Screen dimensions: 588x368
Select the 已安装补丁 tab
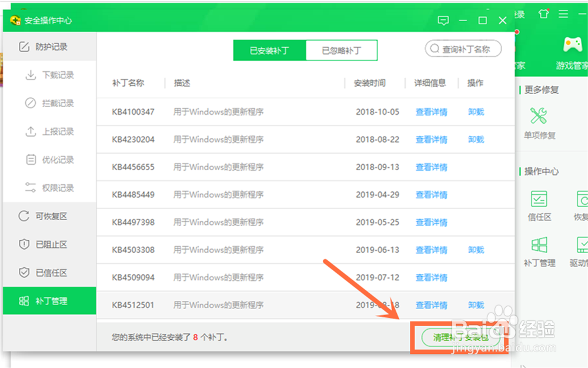click(x=269, y=50)
